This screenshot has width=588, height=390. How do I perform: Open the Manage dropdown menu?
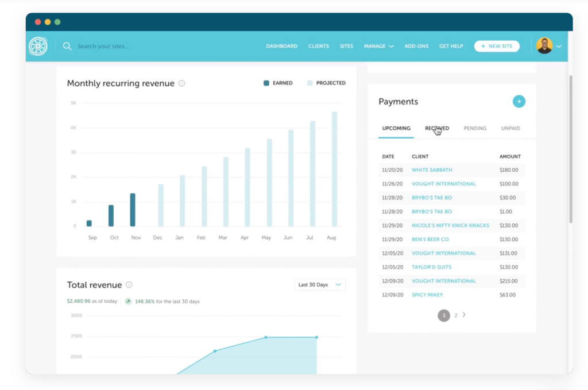[379, 46]
